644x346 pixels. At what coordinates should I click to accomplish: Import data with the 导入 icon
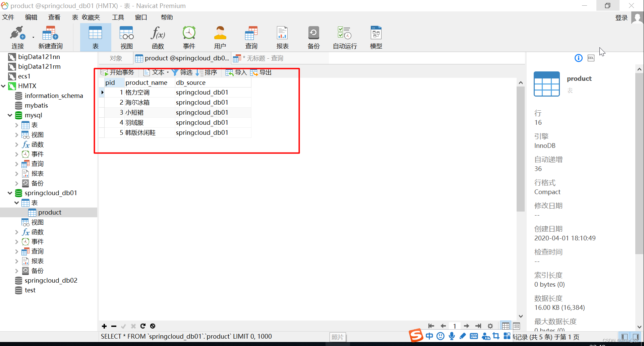coord(236,72)
